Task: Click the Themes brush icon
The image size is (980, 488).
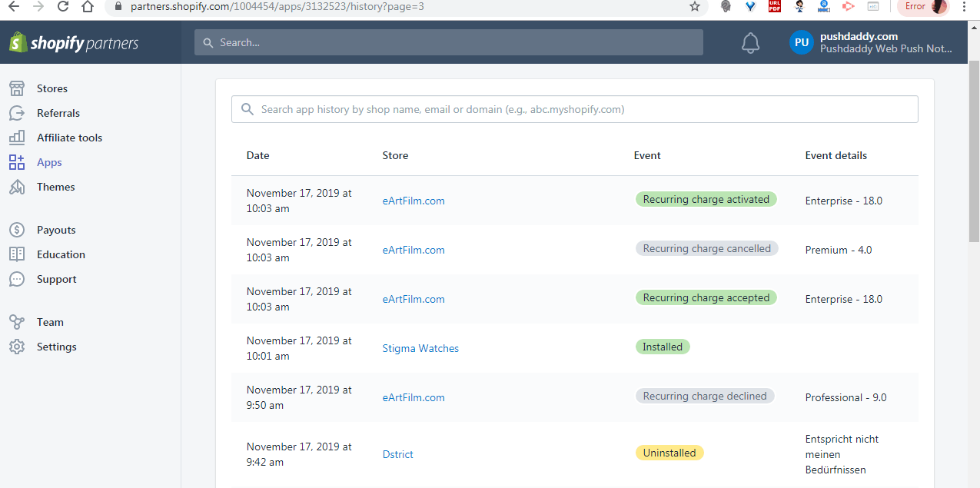Action: 17,187
